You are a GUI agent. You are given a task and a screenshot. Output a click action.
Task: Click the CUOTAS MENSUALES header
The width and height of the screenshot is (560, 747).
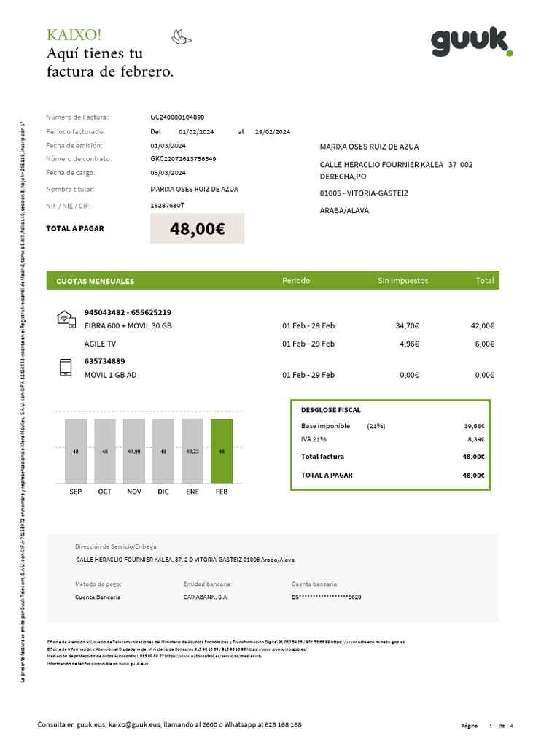tap(96, 281)
